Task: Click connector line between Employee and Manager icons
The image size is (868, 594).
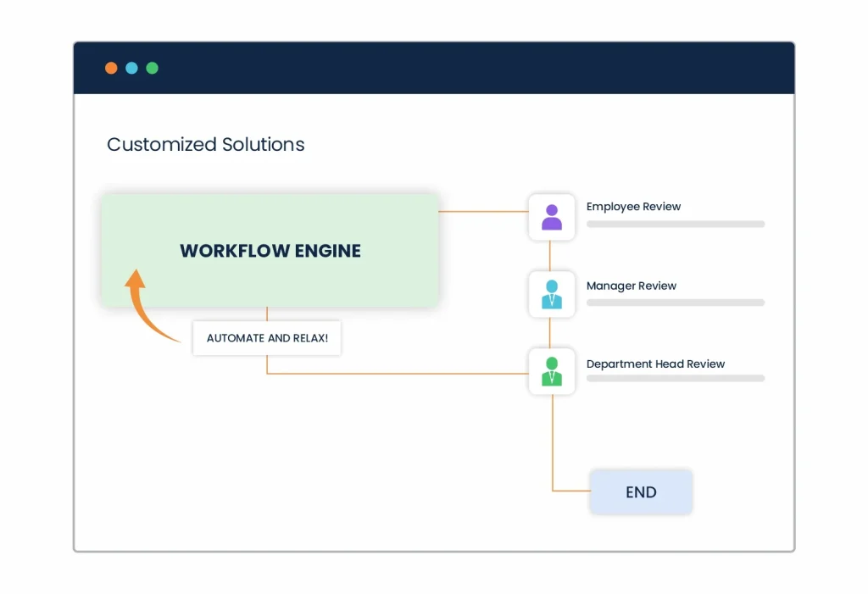Action: pyautogui.click(x=552, y=255)
